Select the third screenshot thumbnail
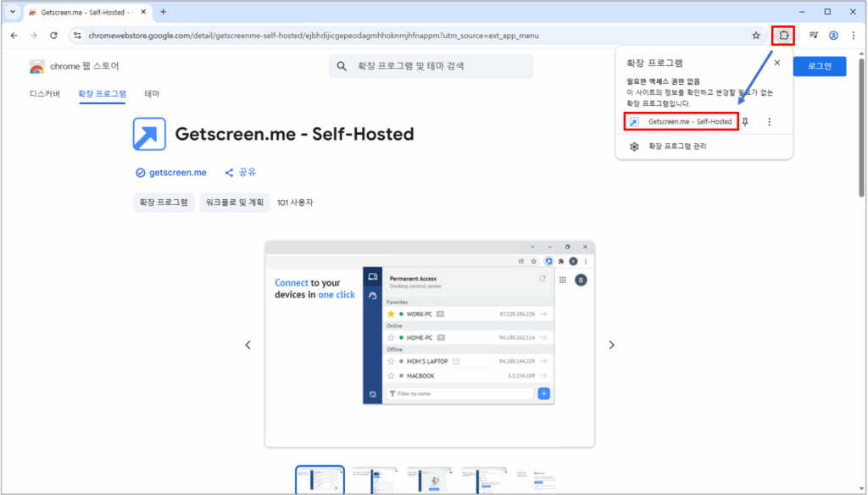The image size is (868, 495). pos(430,480)
